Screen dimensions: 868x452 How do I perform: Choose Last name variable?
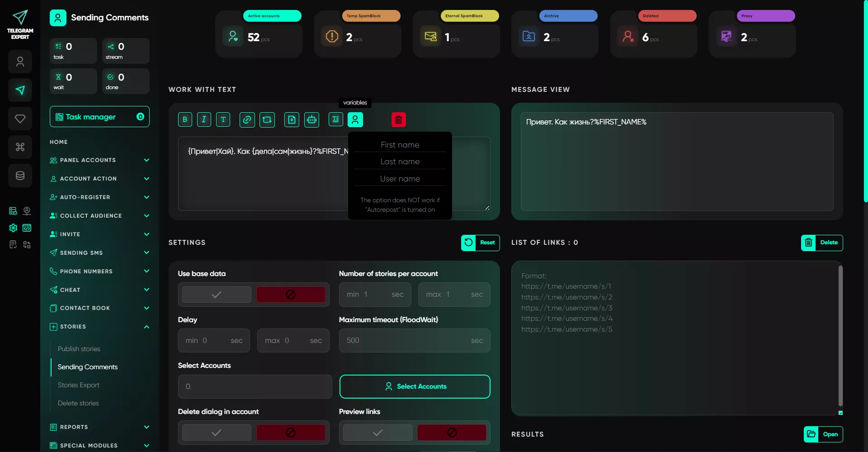400,162
